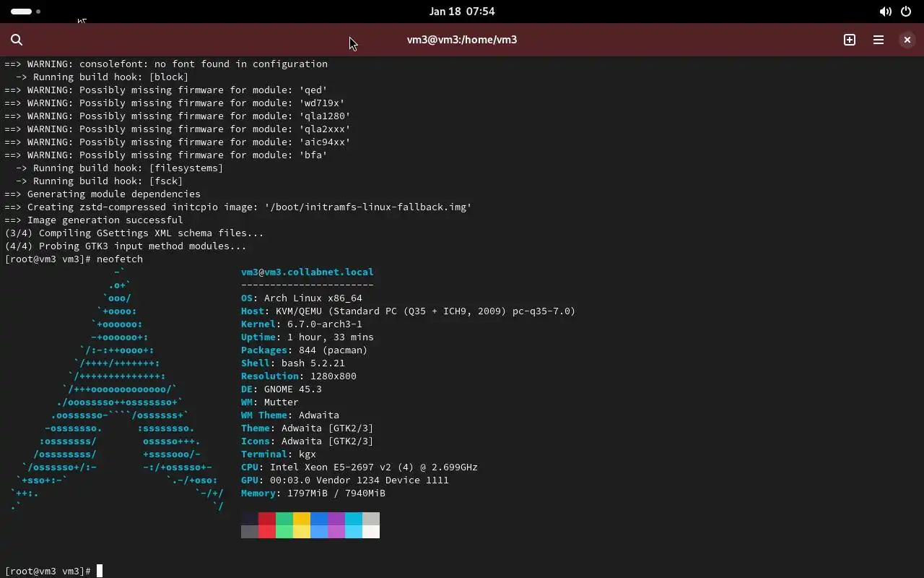Screen dimensions: 924x578
Task: Click the 'Probing GTK3 input method modules' line
Action: [x=126, y=246]
